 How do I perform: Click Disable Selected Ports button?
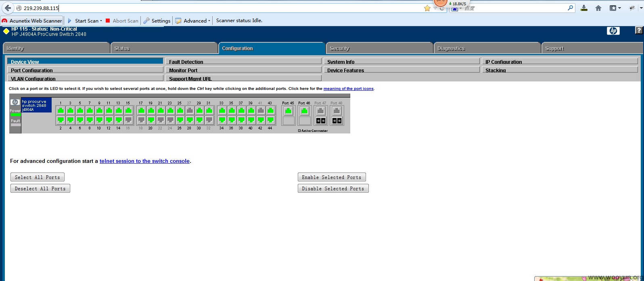[x=333, y=188]
